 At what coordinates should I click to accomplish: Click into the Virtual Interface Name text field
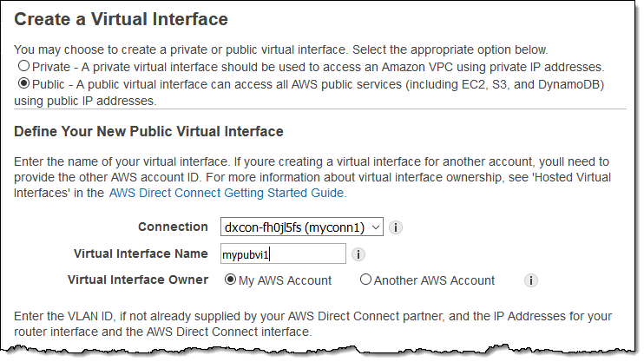click(x=282, y=253)
